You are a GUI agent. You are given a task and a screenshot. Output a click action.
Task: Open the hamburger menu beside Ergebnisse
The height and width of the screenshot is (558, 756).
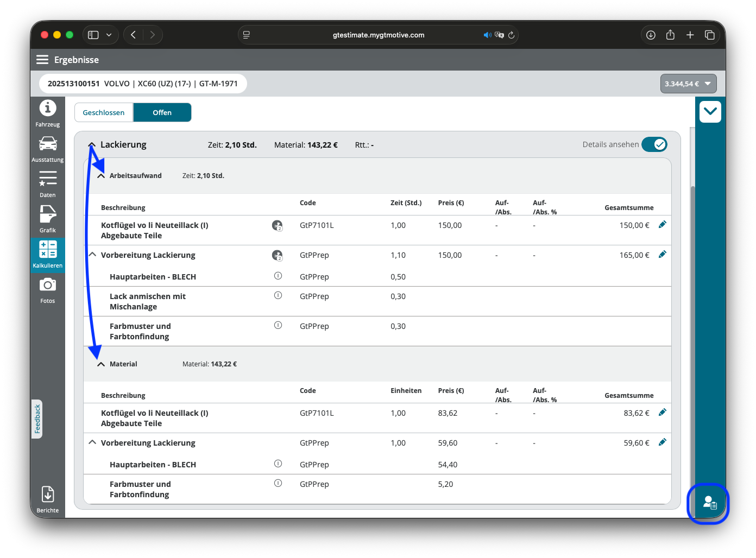point(42,60)
